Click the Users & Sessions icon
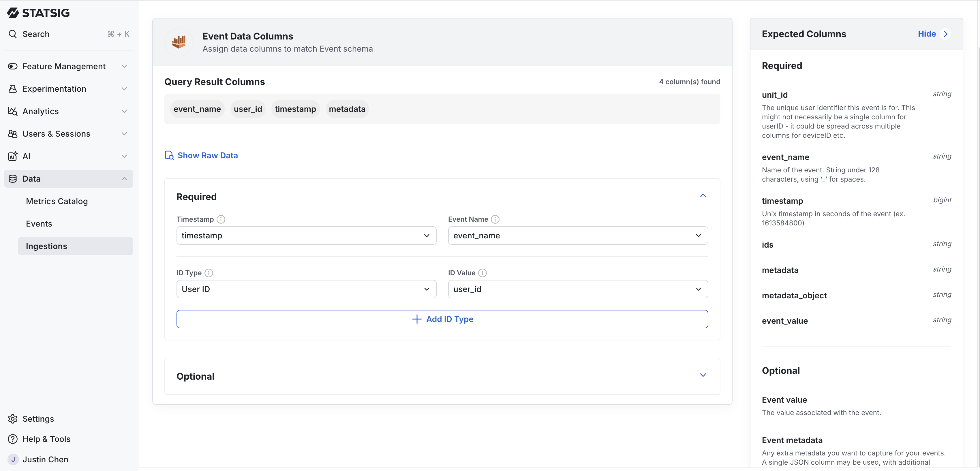Screen dimensions: 980x471 click(13, 133)
